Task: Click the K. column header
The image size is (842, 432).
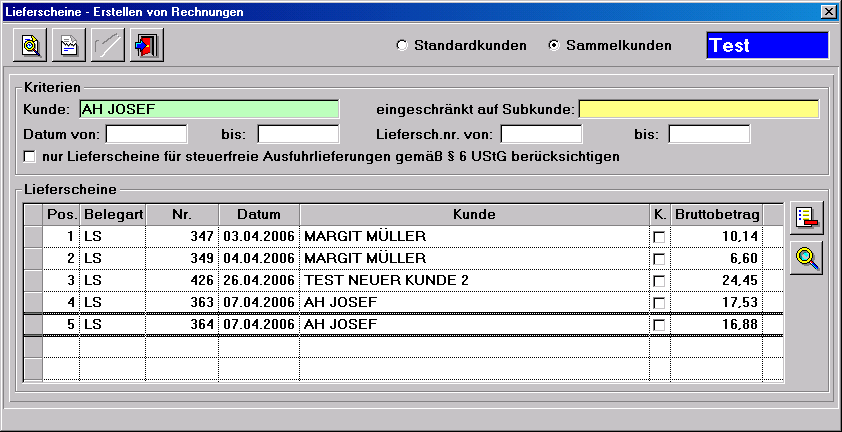Action: point(660,215)
